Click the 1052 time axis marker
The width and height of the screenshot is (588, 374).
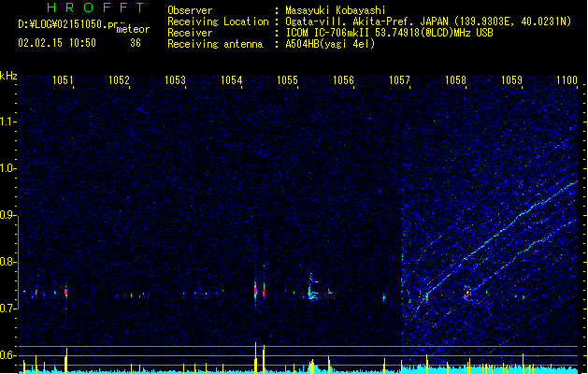pyautogui.click(x=119, y=79)
